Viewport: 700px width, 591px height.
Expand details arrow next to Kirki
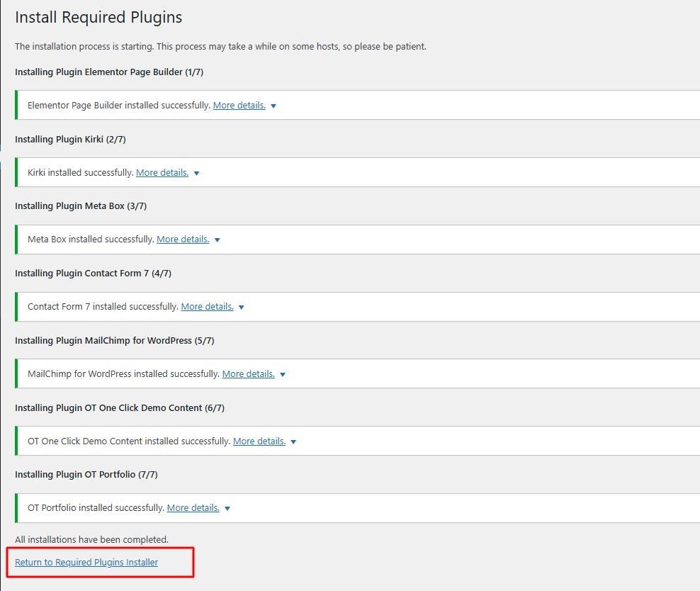pos(196,174)
